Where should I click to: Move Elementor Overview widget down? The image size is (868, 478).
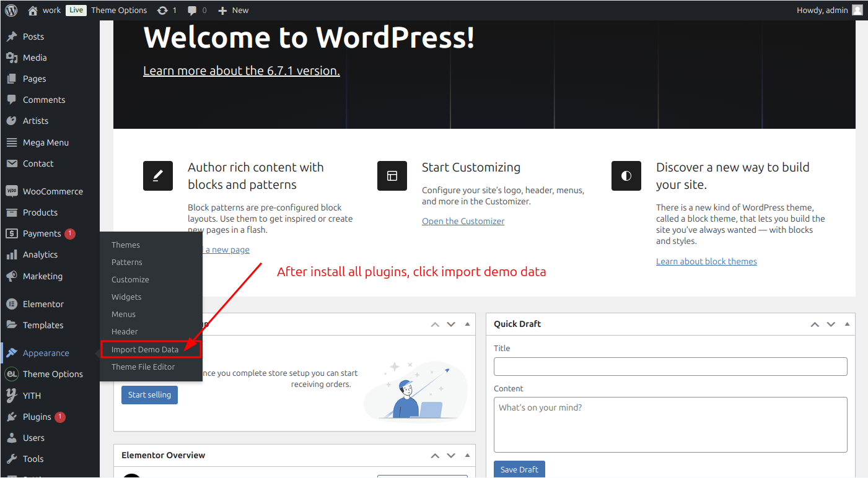(x=451, y=456)
